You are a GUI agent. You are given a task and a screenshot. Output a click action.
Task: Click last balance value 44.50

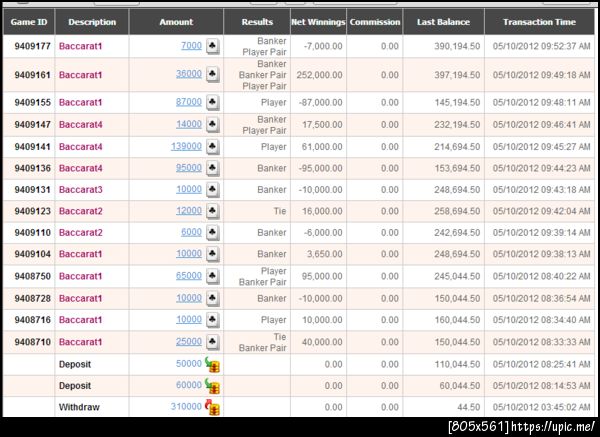(x=469, y=407)
